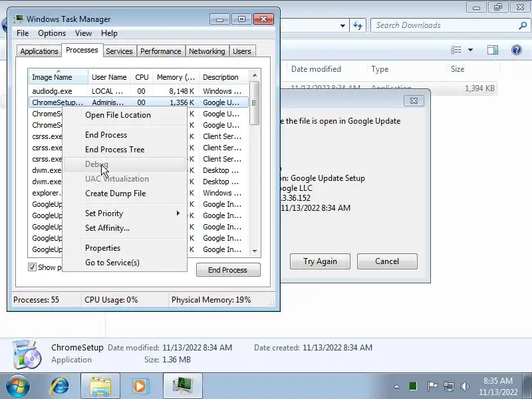Switch to Task Manager taskbar button
This screenshot has height=399, width=532.
[183, 386]
